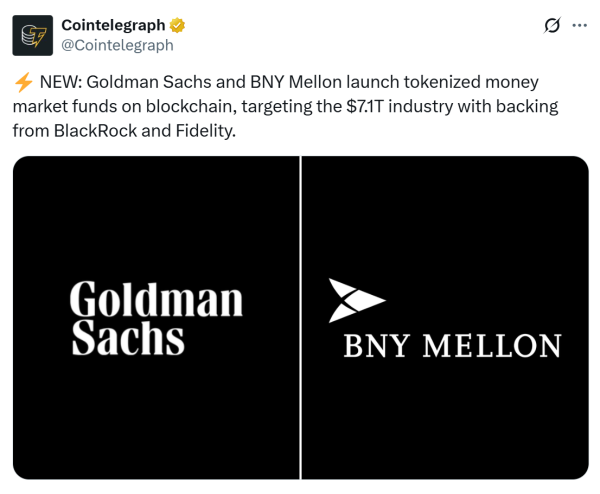The height and width of the screenshot is (494, 600).
Task: Open the Cointelegraph display name link
Action: (112, 25)
